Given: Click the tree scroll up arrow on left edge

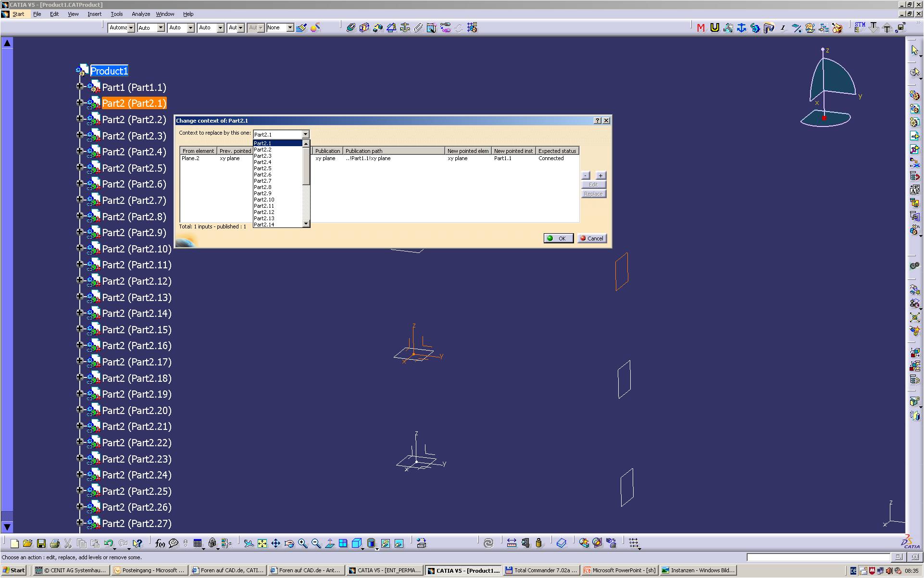Looking at the screenshot, I should coord(7,43).
